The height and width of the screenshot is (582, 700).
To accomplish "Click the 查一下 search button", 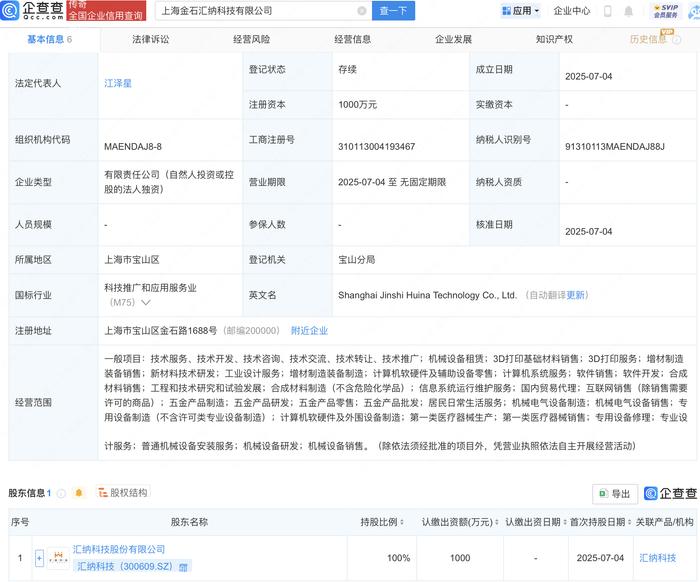I will (x=393, y=11).
